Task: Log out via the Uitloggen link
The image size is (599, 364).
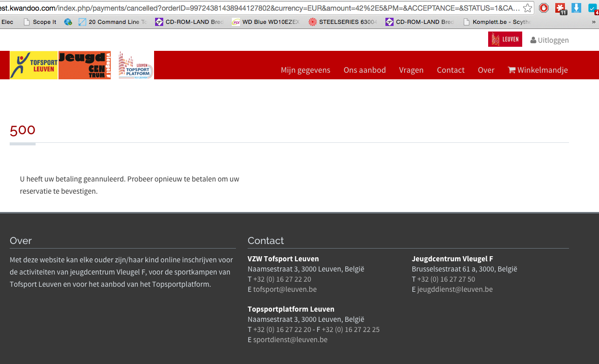Action: 549,40
